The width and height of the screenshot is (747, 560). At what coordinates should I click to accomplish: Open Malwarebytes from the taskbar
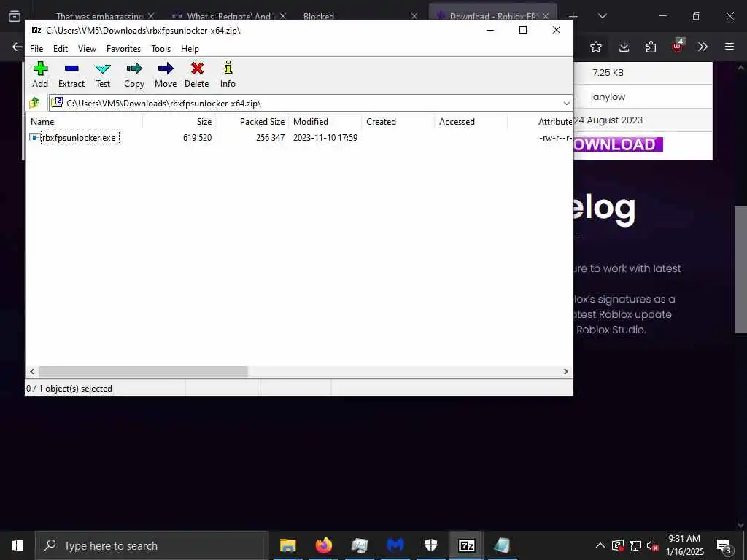[x=395, y=545]
